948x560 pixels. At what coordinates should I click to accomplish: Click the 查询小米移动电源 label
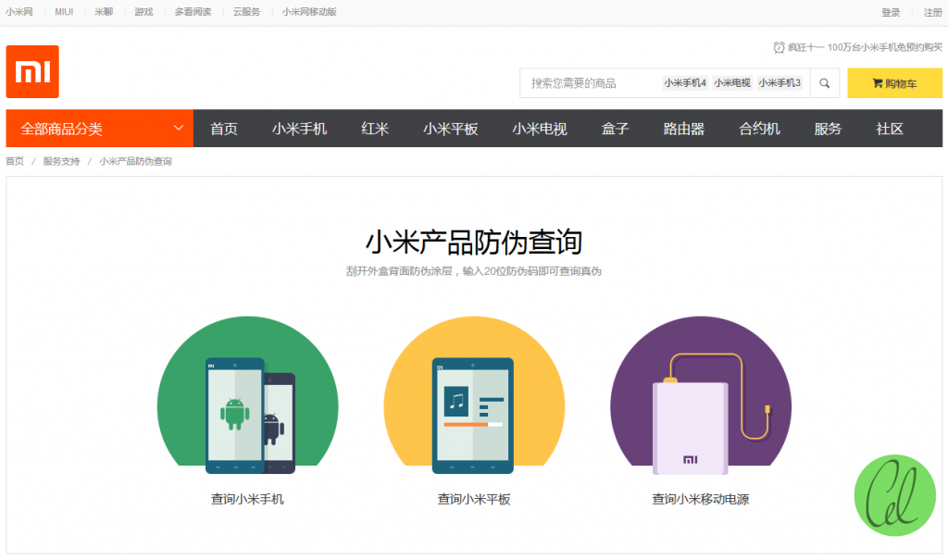click(x=701, y=499)
